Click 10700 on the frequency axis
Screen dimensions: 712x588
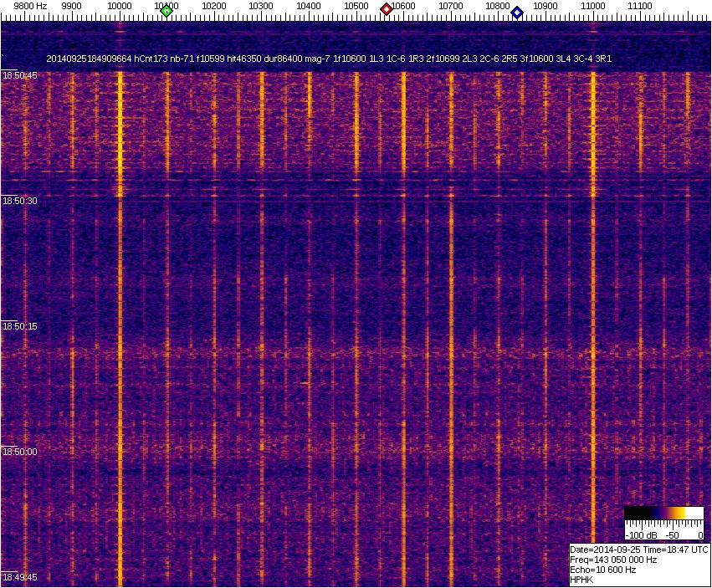(x=451, y=6)
